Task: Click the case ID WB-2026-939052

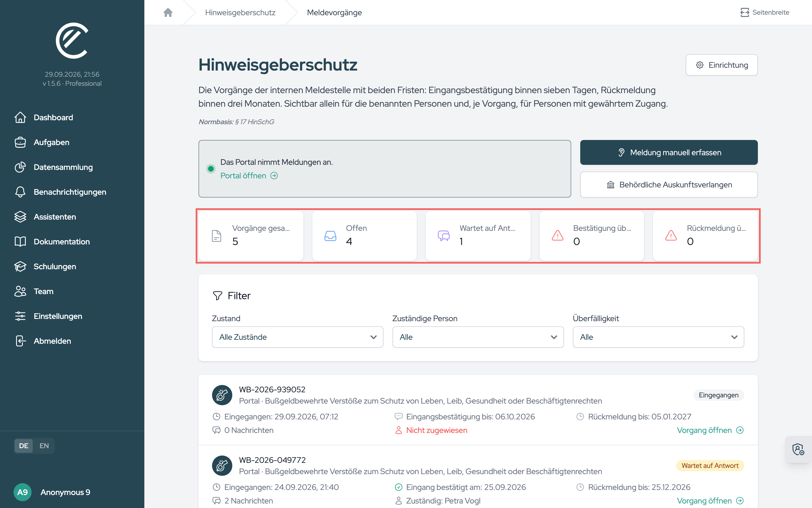Action: pyautogui.click(x=272, y=389)
